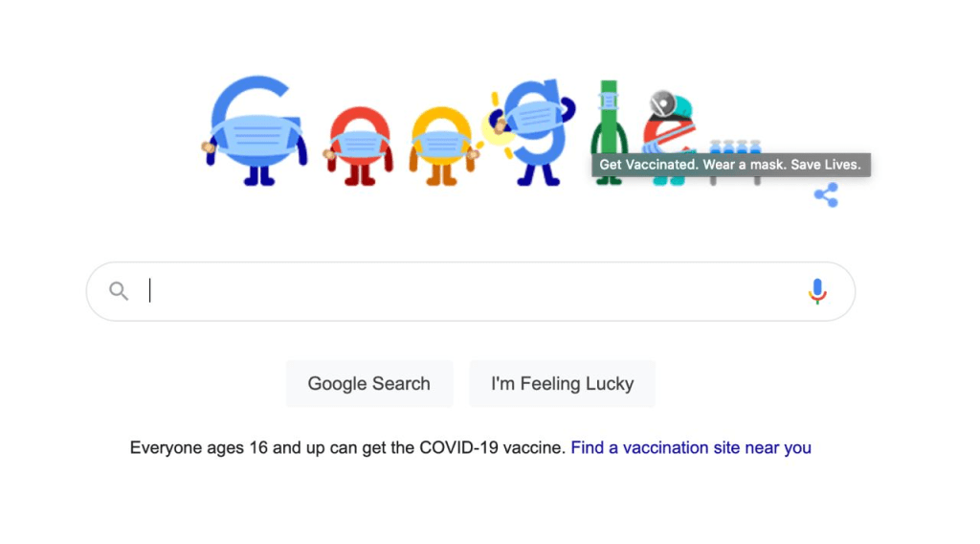Click the 'Everyone ages 16 and up' notice text

tap(347, 447)
